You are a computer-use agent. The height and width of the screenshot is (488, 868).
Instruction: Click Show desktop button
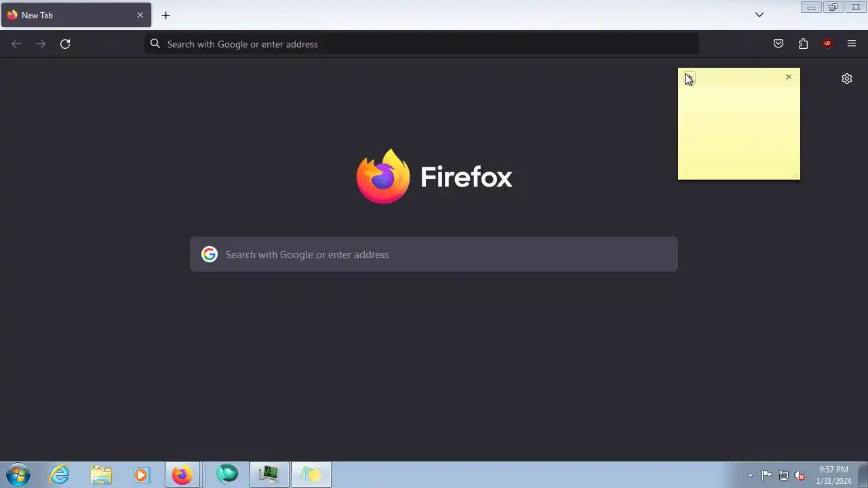863,475
